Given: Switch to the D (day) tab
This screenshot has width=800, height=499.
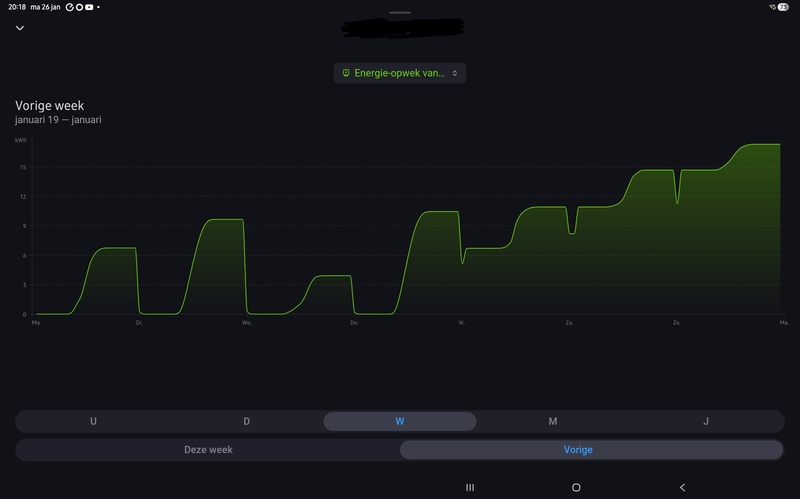Looking at the screenshot, I should pos(246,421).
